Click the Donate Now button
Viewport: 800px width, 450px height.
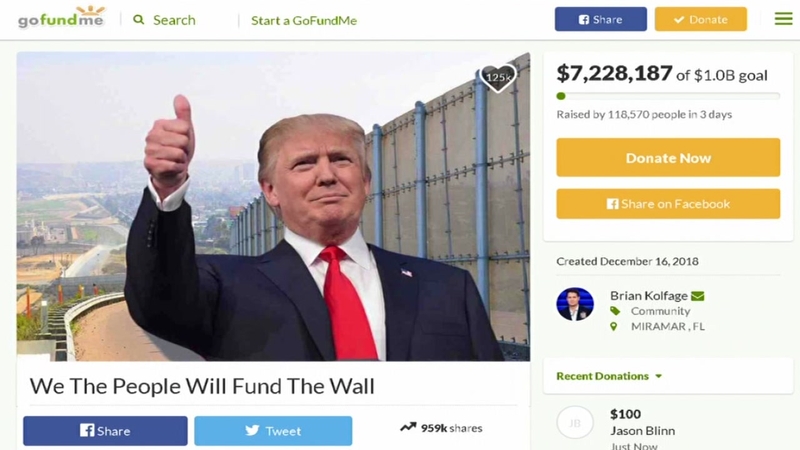click(x=668, y=158)
